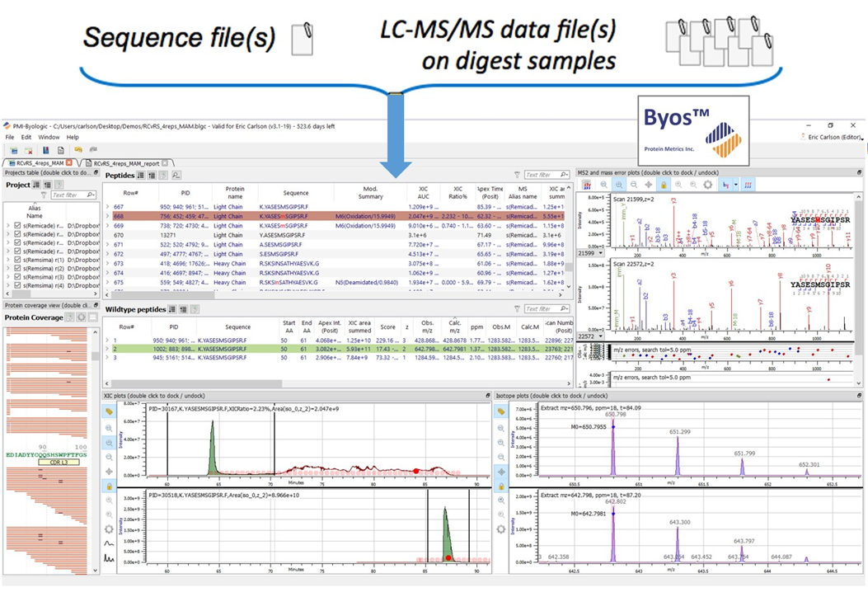Undock the MS2 and mass error plots panel
The width and height of the screenshot is (868, 592).
859,172
